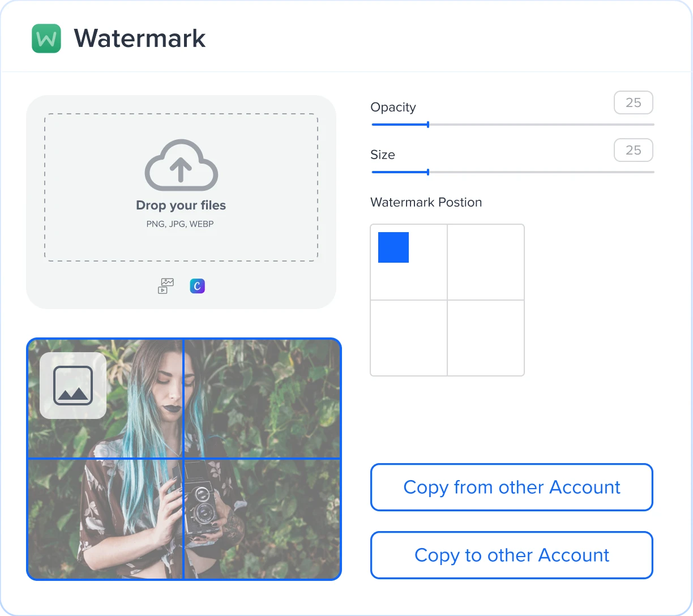
Task: Click the Copy from other Account button
Action: click(511, 487)
